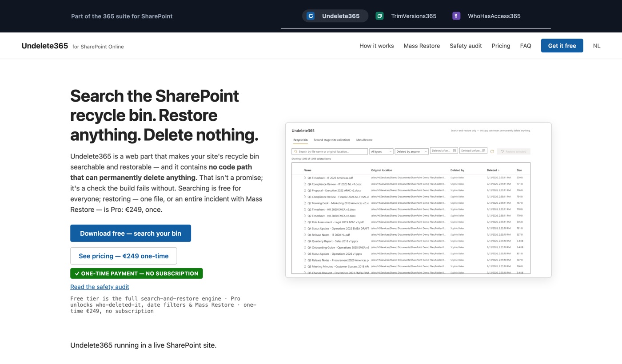
Task: Focus the Search by file name or original location field
Action: click(330, 151)
